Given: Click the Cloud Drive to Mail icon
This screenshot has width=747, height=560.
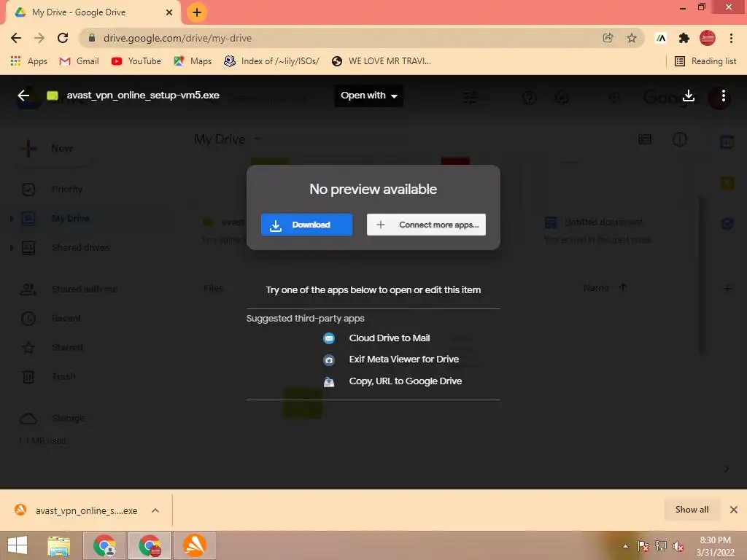Looking at the screenshot, I should 329,338.
